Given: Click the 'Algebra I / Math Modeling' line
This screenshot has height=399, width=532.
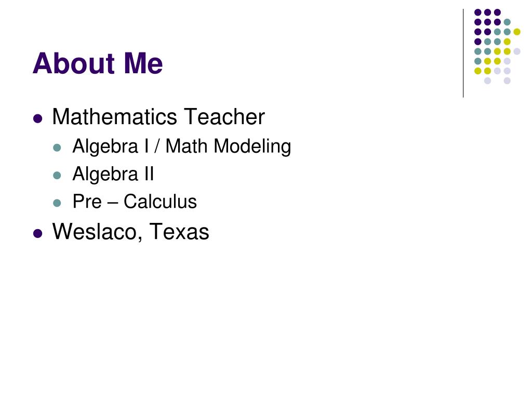Looking at the screenshot, I should [181, 146].
